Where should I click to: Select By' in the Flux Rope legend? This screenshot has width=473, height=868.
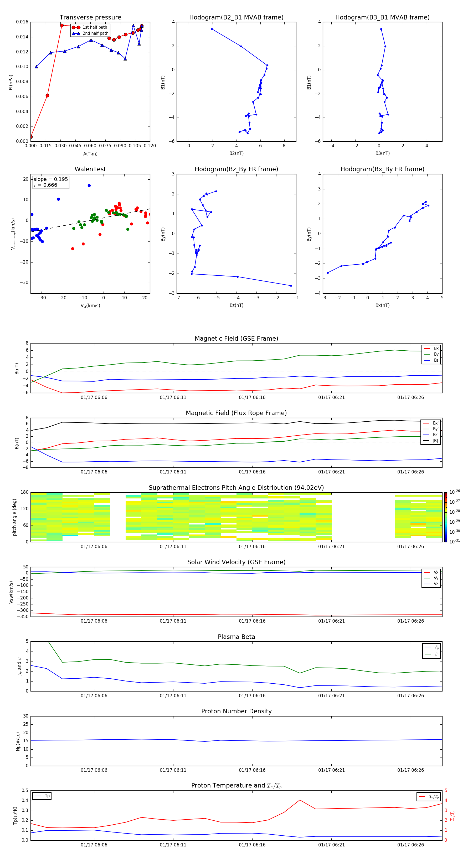(431, 429)
